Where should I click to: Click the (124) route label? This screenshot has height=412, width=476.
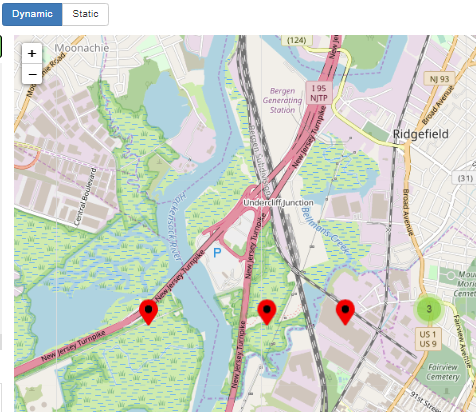coord(296,40)
